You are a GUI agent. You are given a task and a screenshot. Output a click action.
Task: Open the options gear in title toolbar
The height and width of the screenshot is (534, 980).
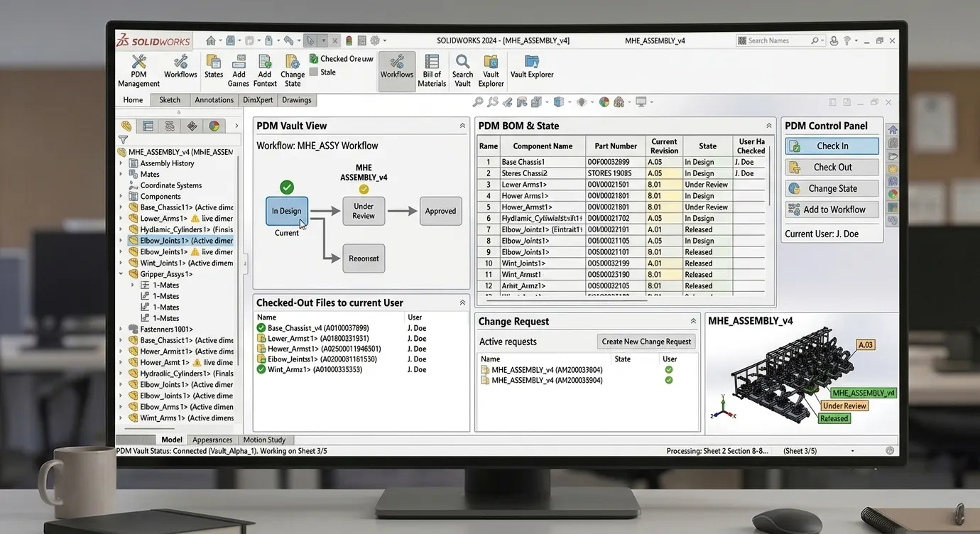(x=375, y=40)
